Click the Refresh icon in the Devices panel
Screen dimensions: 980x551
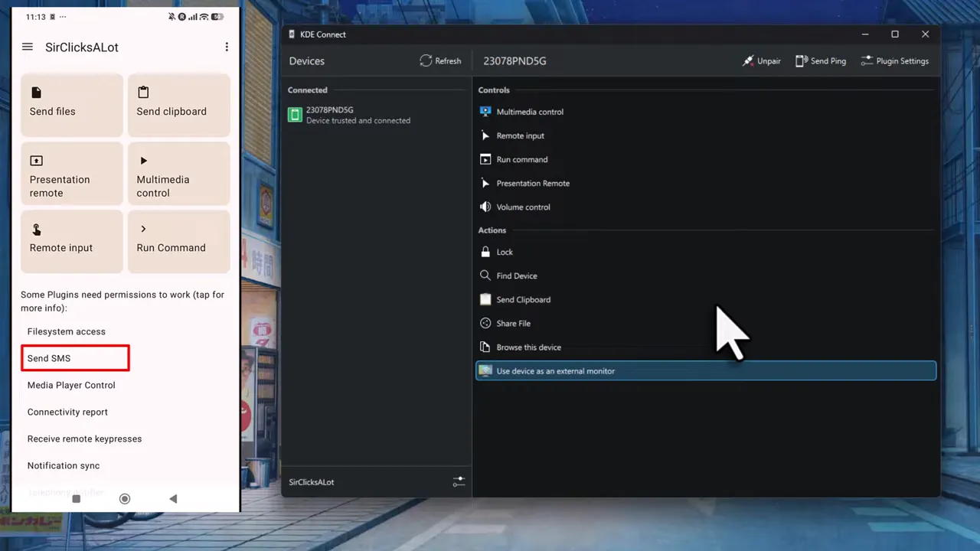(x=425, y=60)
